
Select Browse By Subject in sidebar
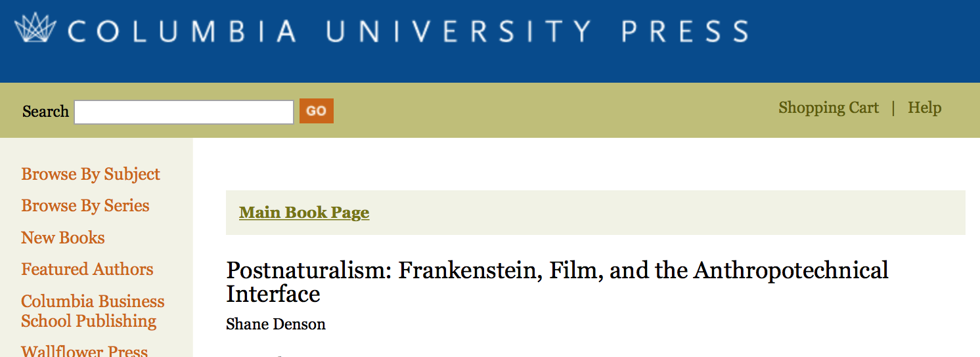91,174
